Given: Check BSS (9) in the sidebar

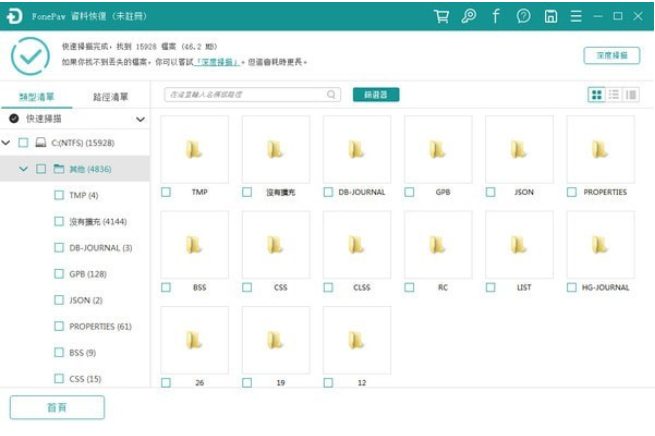Looking at the screenshot, I should coord(59,352).
